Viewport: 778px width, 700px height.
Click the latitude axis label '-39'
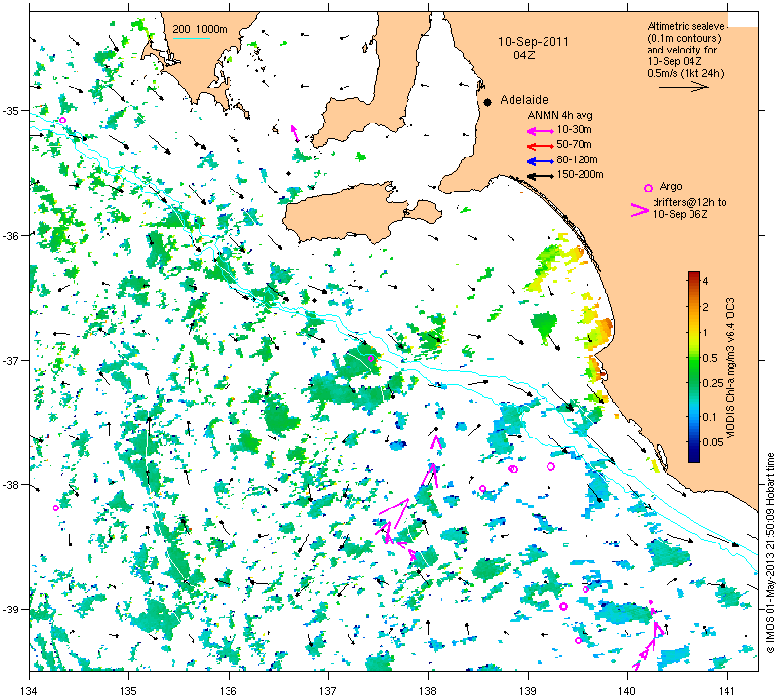click(x=11, y=610)
